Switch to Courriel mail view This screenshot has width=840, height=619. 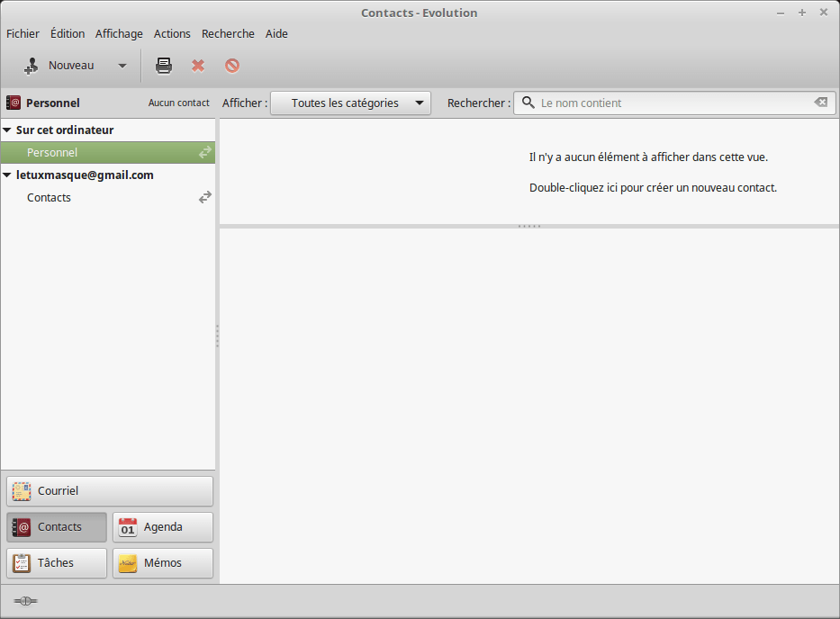pos(110,491)
